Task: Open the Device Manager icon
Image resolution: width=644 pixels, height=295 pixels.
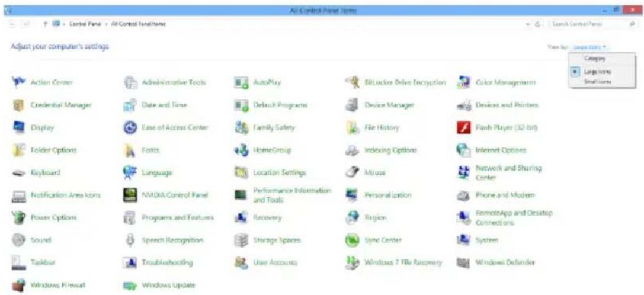Action: (353, 105)
